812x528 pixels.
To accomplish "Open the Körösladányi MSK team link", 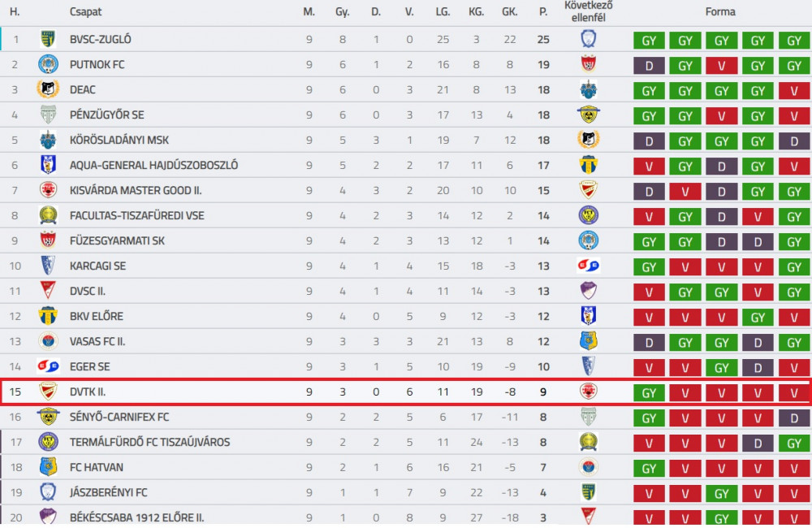I will [x=119, y=140].
